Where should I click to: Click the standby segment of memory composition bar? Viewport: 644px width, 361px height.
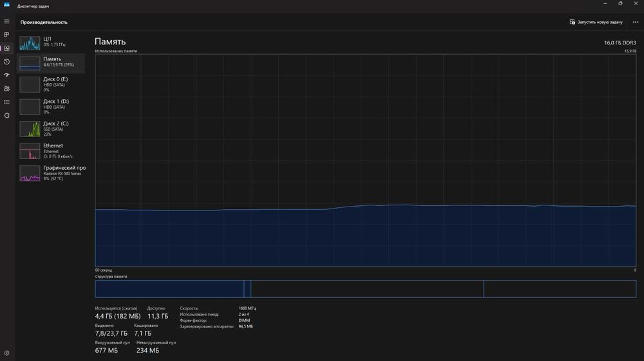[x=367, y=289]
